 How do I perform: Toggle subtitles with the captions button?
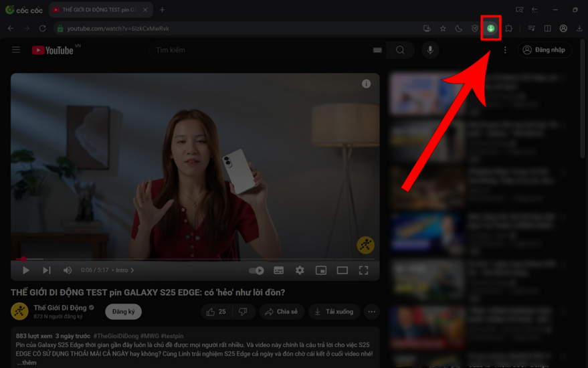278,270
